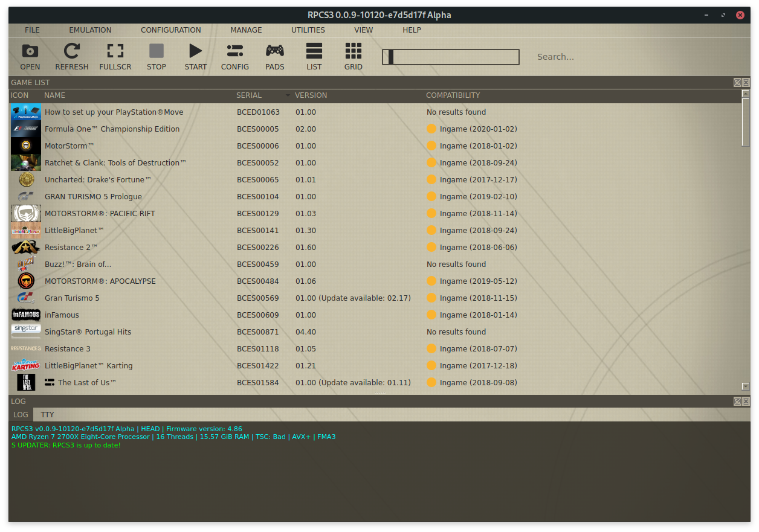Click the OPEN toolbar icon
759x532 pixels.
30,51
